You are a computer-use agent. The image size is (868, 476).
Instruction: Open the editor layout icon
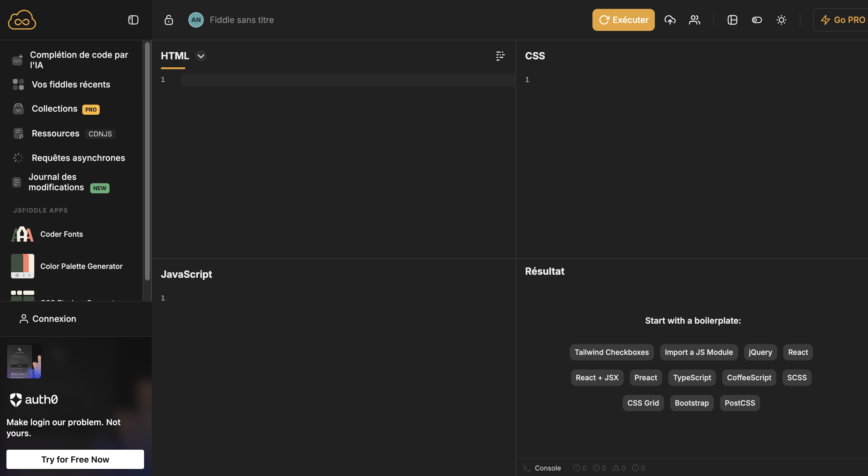pos(732,20)
